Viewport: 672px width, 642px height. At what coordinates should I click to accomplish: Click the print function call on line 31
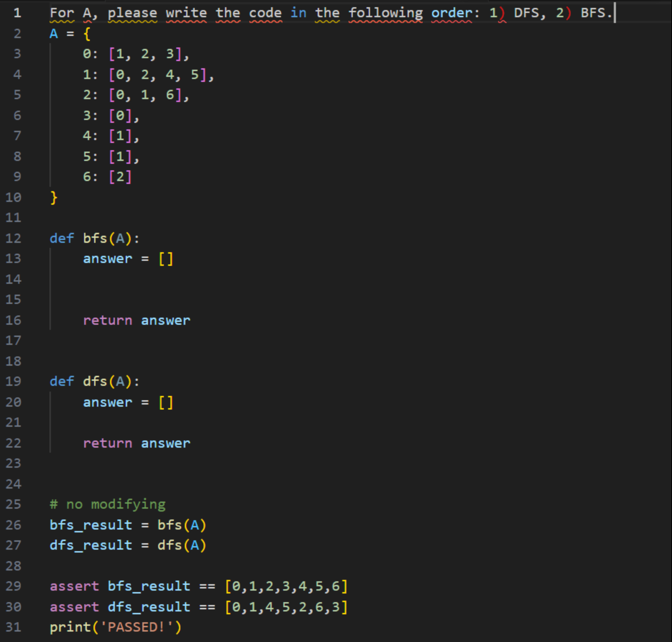pyautogui.click(x=70, y=627)
